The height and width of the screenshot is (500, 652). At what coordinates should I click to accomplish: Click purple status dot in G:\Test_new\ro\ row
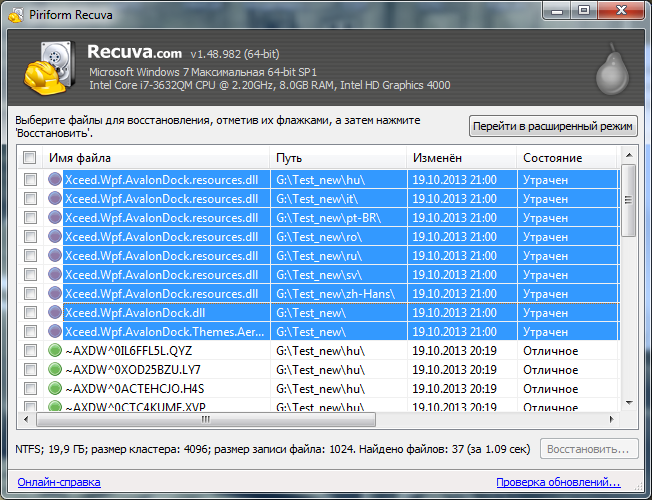point(54,236)
